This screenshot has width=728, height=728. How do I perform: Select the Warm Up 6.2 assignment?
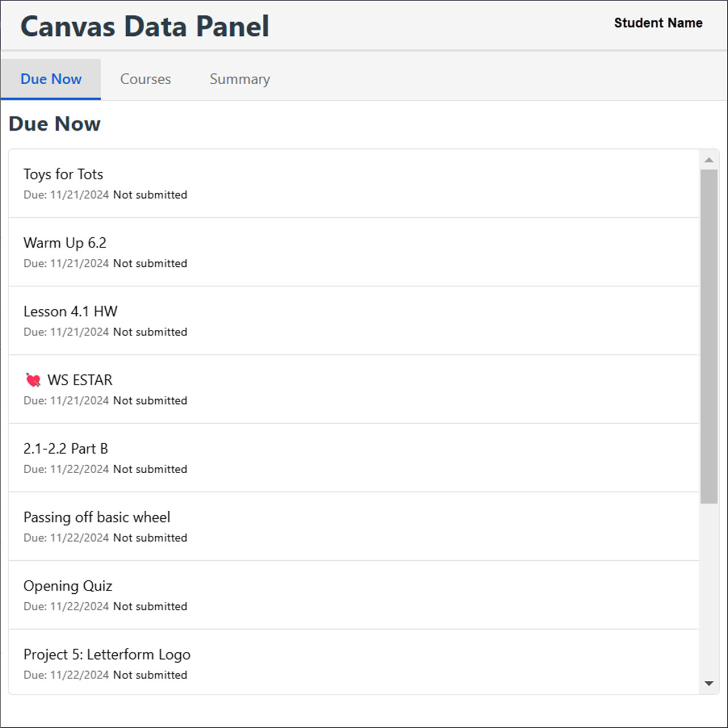point(354,252)
